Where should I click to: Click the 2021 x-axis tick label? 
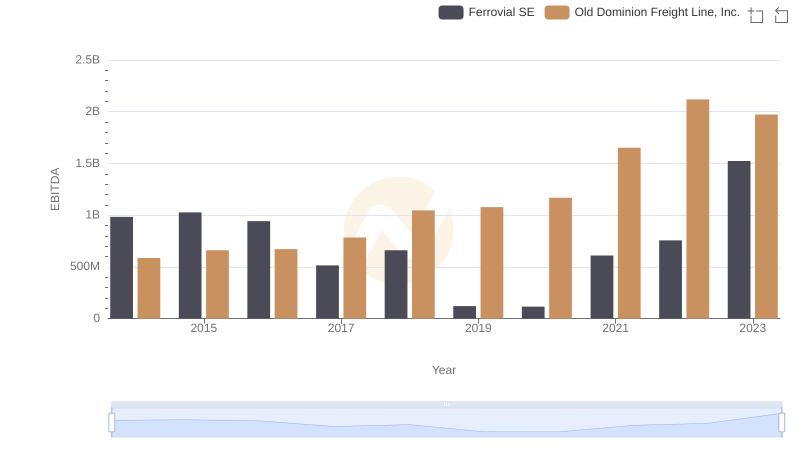click(x=615, y=328)
